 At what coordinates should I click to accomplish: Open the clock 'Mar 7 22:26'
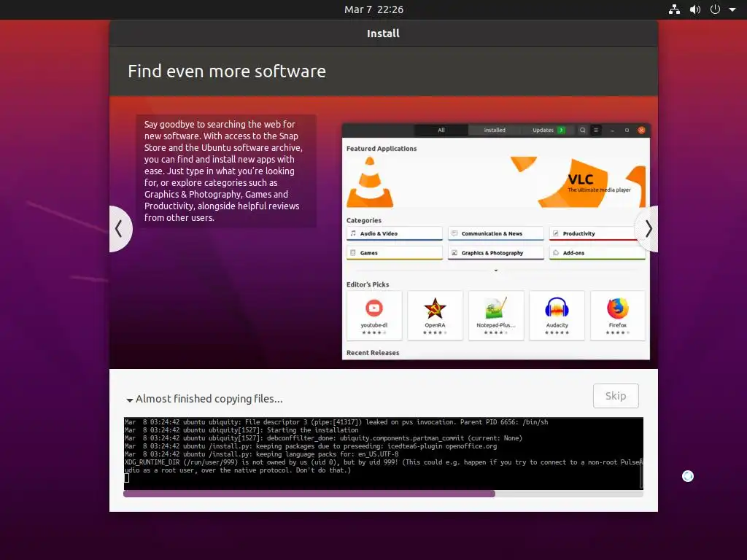(373, 9)
